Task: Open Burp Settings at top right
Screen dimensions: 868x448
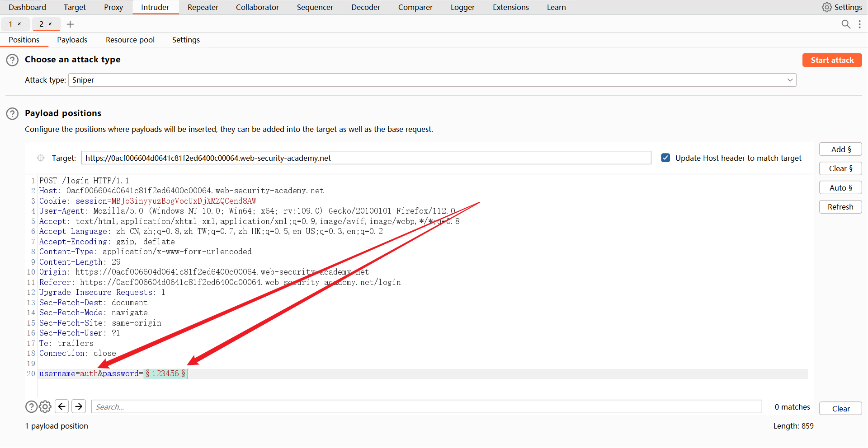Action: point(842,7)
